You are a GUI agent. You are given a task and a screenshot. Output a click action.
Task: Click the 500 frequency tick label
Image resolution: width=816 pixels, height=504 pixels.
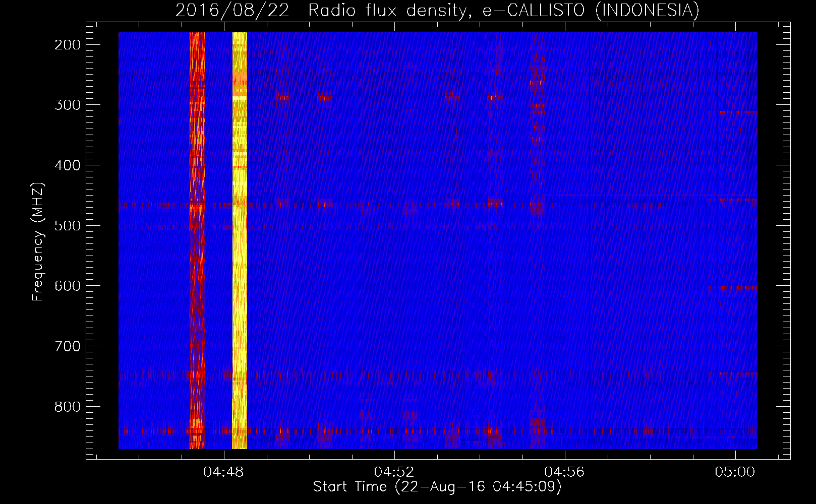coord(68,225)
